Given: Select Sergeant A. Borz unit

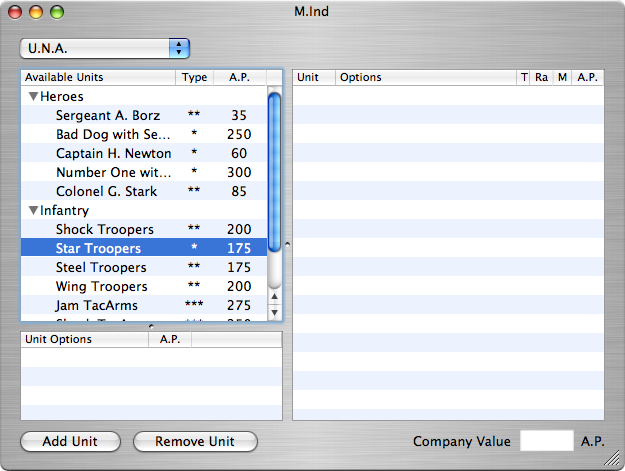Looking at the screenshot, I should tap(107, 116).
